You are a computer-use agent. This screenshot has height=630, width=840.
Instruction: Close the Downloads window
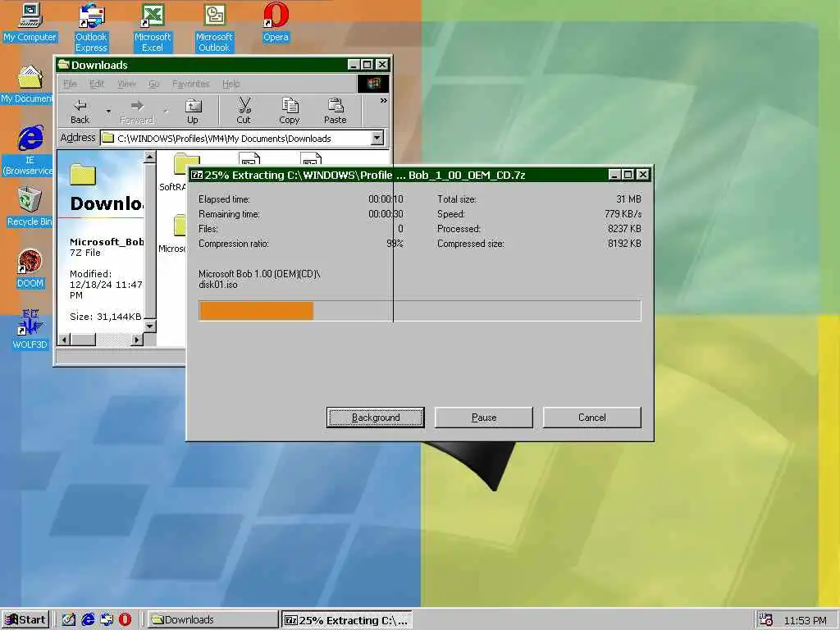[x=382, y=65]
